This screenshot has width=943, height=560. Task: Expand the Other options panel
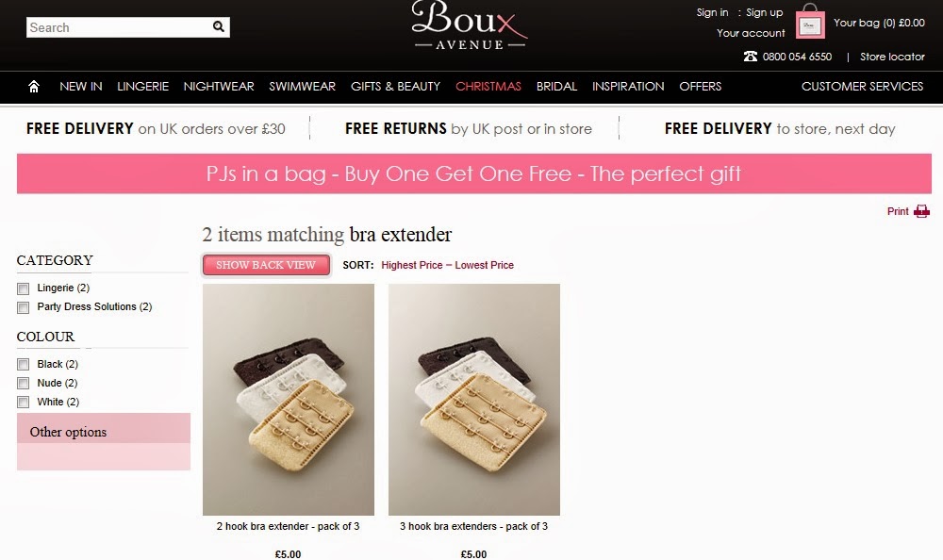click(x=104, y=432)
